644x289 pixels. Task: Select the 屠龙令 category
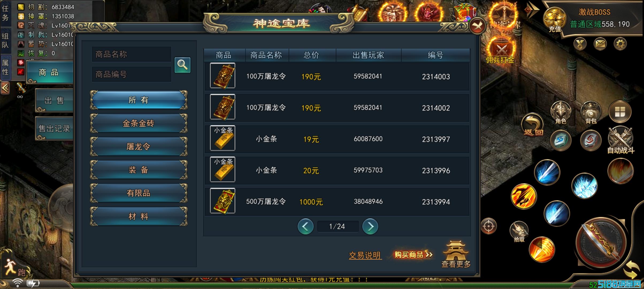[139, 147]
